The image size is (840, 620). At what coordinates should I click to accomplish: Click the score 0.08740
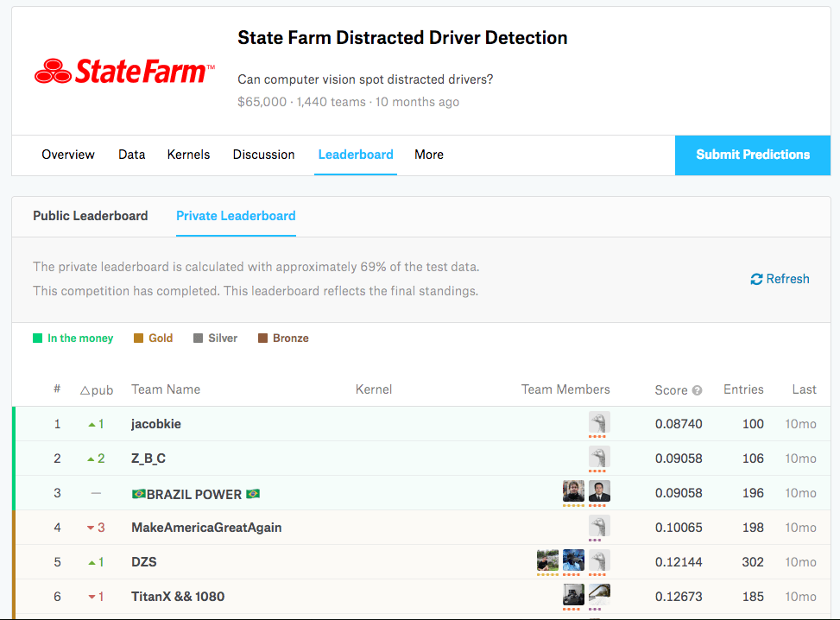[x=679, y=424]
